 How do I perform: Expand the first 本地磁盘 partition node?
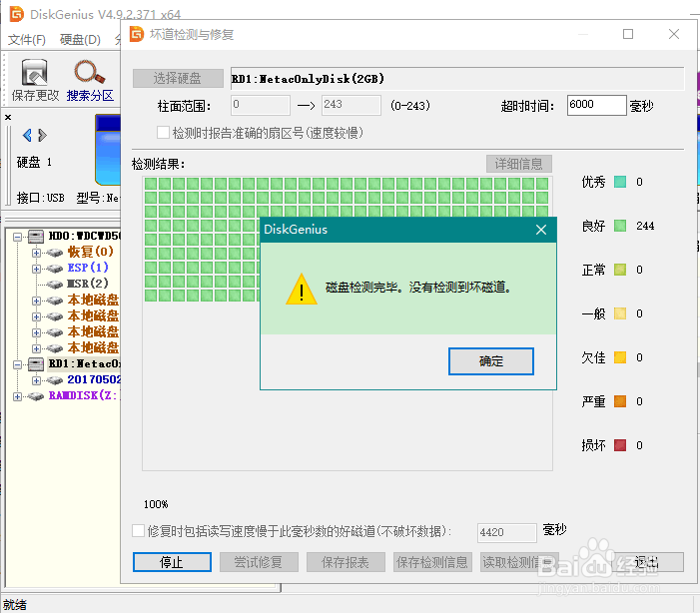click(x=36, y=301)
